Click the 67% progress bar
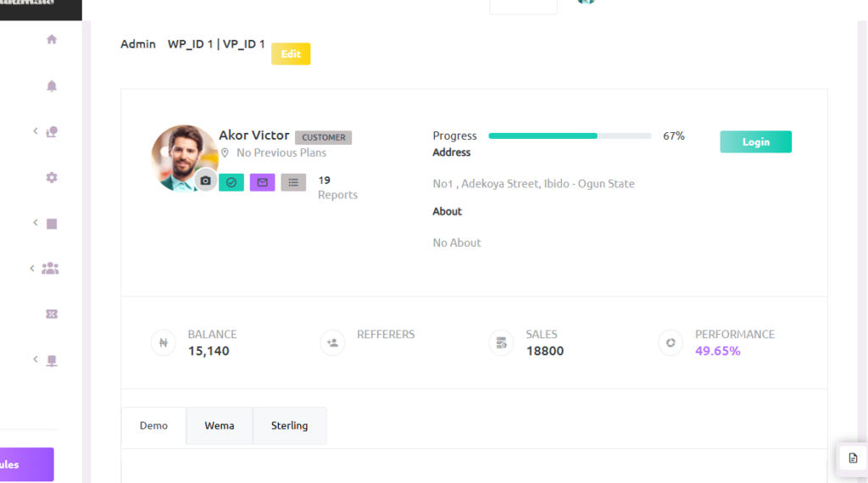Screen dimensions: 868x483 [570, 136]
